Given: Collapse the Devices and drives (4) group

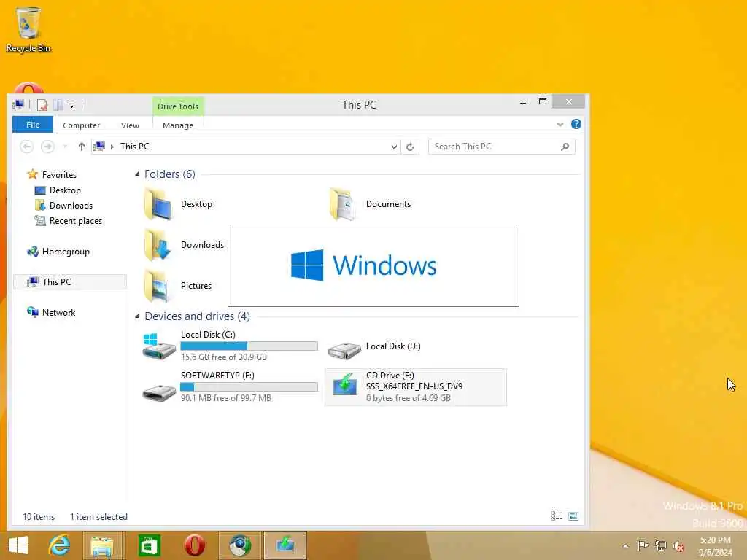Looking at the screenshot, I should pyautogui.click(x=137, y=316).
